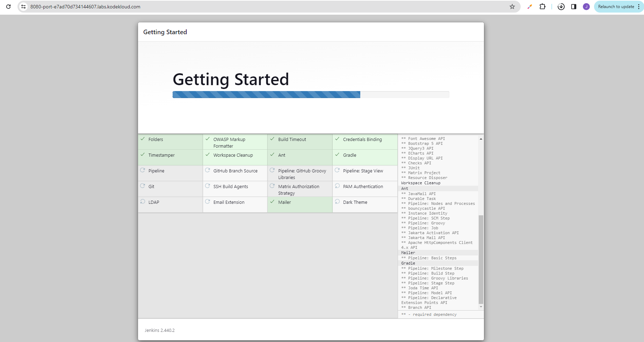Select the Email Extension plugin name
This screenshot has height=342, width=644.
(229, 202)
